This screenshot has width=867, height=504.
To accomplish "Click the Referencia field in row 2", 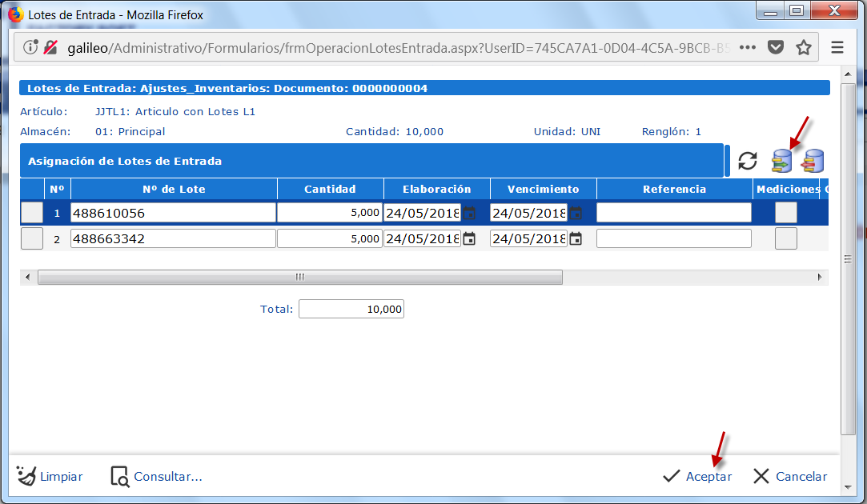I will pyautogui.click(x=674, y=238).
